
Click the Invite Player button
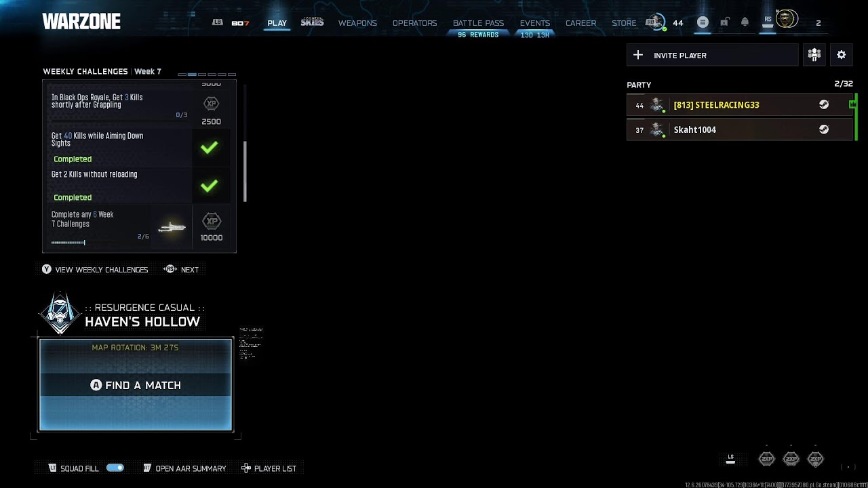(713, 56)
